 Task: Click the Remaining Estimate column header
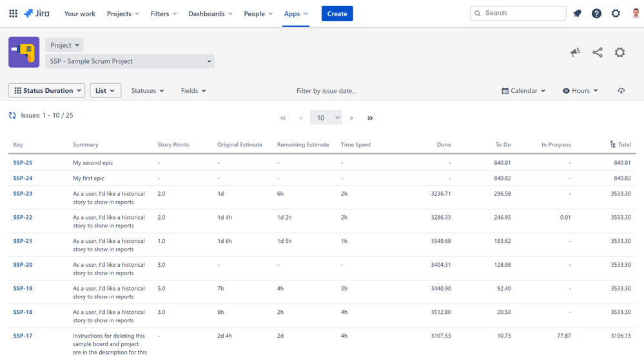point(303,145)
